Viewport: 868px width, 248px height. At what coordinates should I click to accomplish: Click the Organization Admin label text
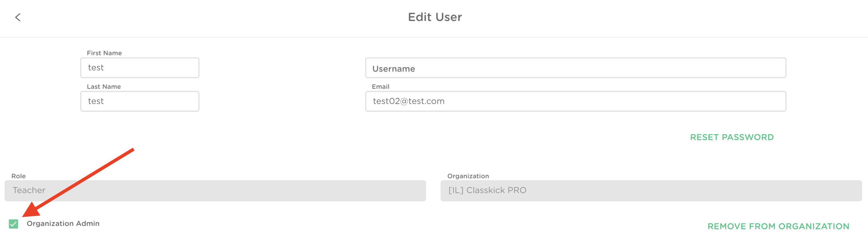63,223
